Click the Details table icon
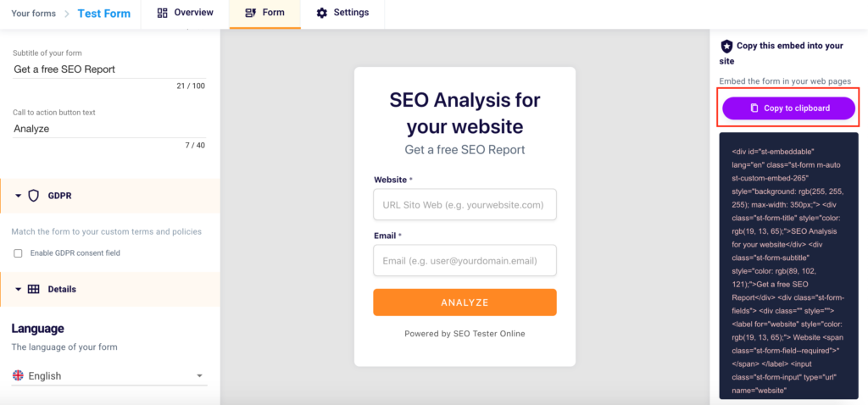 coord(34,289)
